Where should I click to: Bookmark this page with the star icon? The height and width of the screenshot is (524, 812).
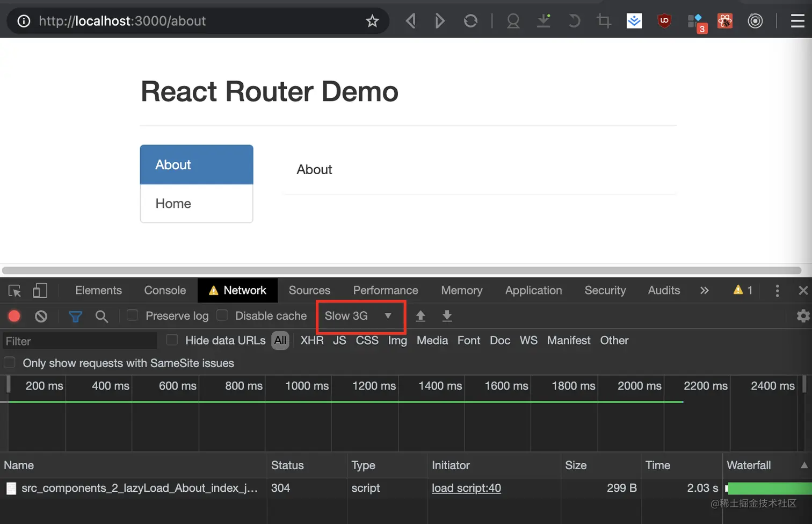(x=372, y=21)
